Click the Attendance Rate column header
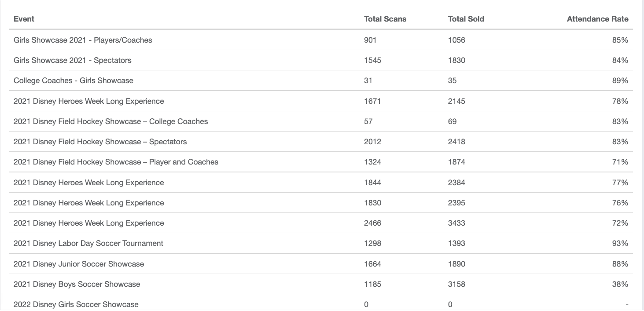The height and width of the screenshot is (311, 644). pyautogui.click(x=597, y=19)
